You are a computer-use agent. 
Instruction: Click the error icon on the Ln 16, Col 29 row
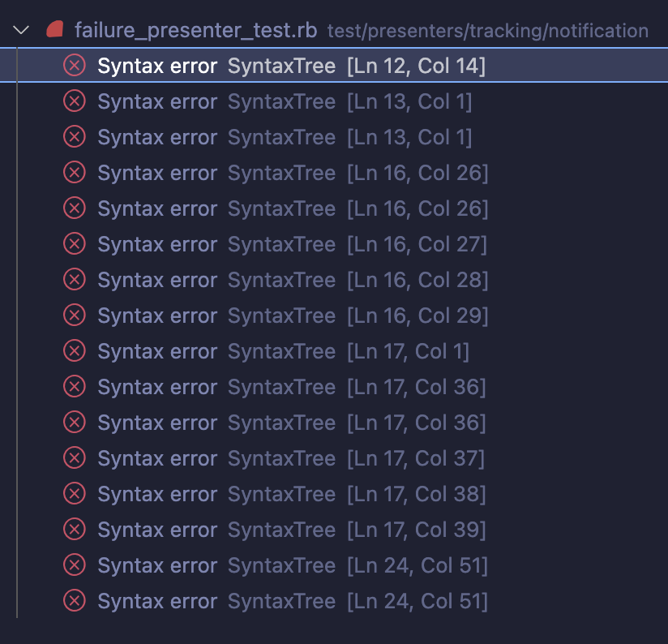[75, 316]
